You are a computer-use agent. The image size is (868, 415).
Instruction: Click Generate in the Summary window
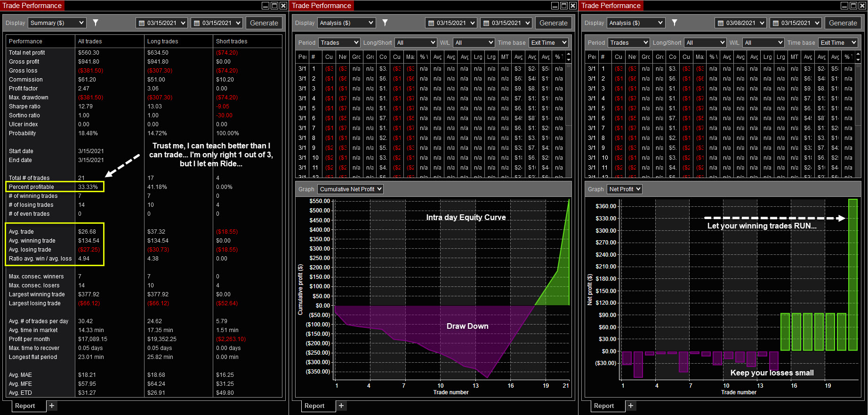(x=264, y=23)
